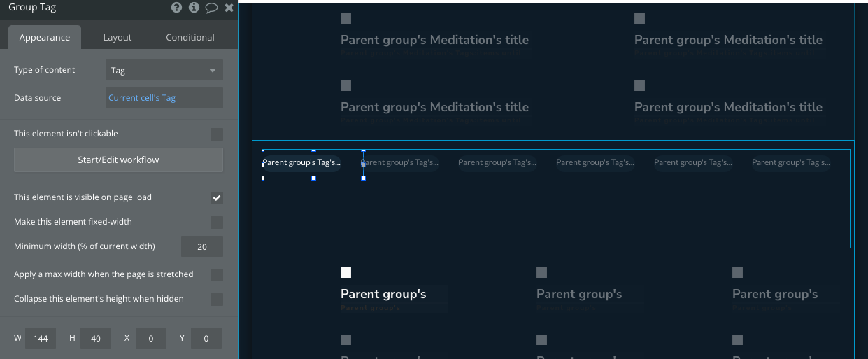Viewport: 868px width, 359px height.
Task: Select icon above top-left Meditation's title
Action: [x=346, y=19]
